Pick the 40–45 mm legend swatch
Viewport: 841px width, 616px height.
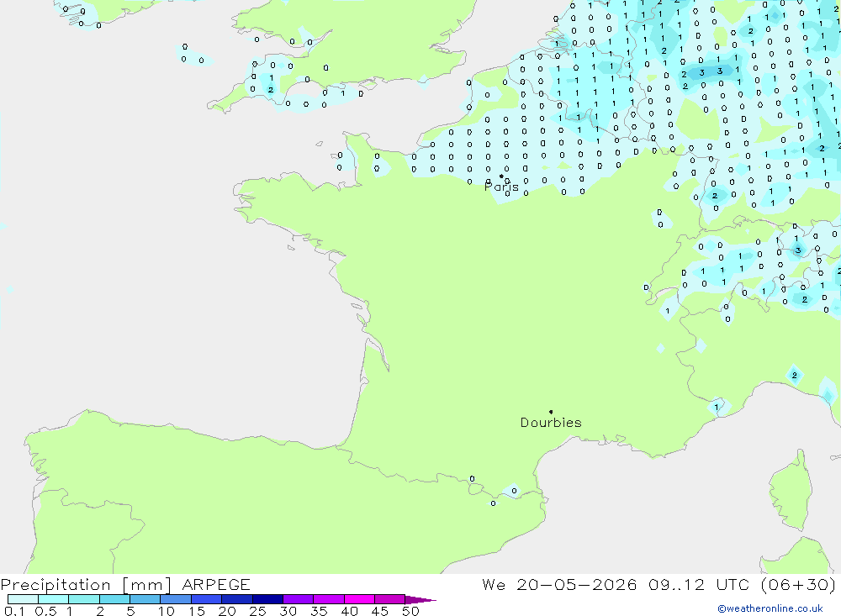pyautogui.click(x=359, y=599)
